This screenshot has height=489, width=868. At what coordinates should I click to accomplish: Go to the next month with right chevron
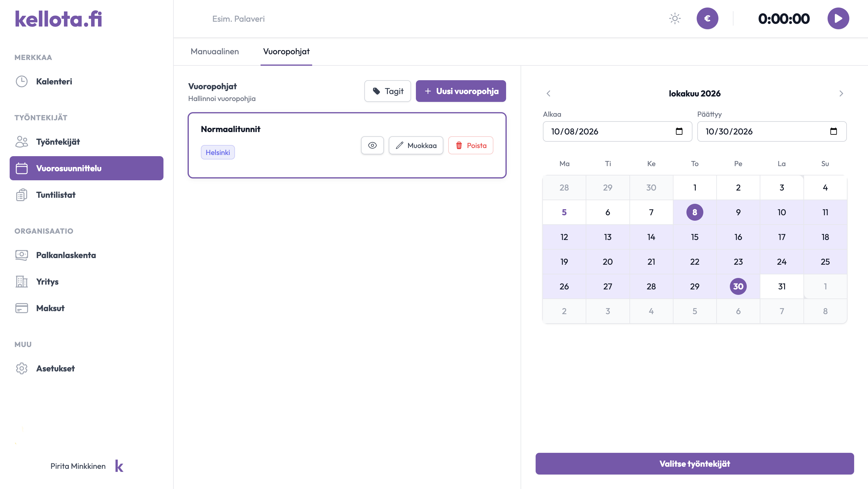click(x=841, y=93)
